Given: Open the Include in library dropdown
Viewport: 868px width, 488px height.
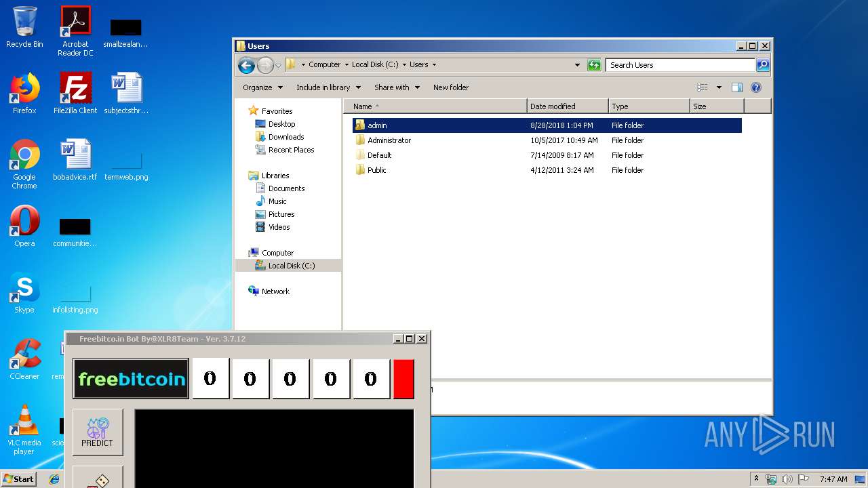Looking at the screenshot, I should (328, 87).
